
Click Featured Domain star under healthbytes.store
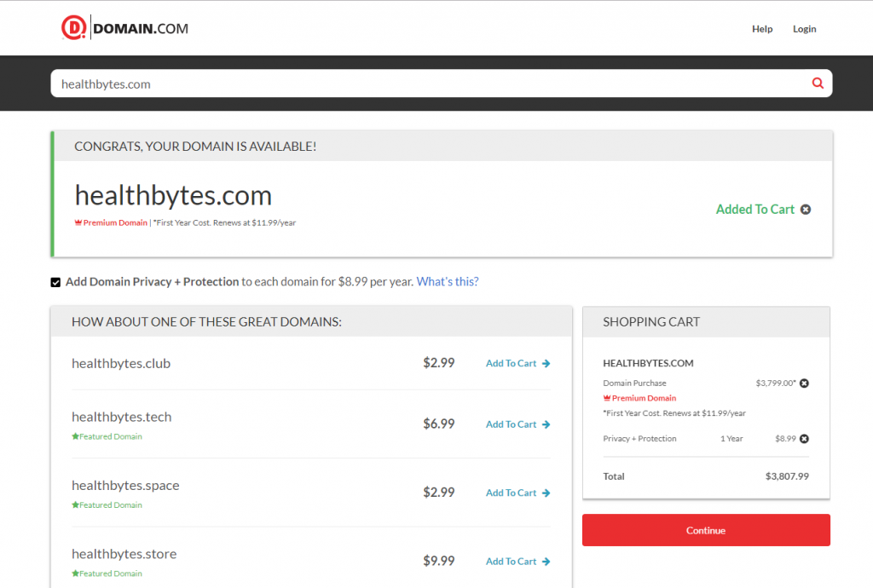coord(75,573)
